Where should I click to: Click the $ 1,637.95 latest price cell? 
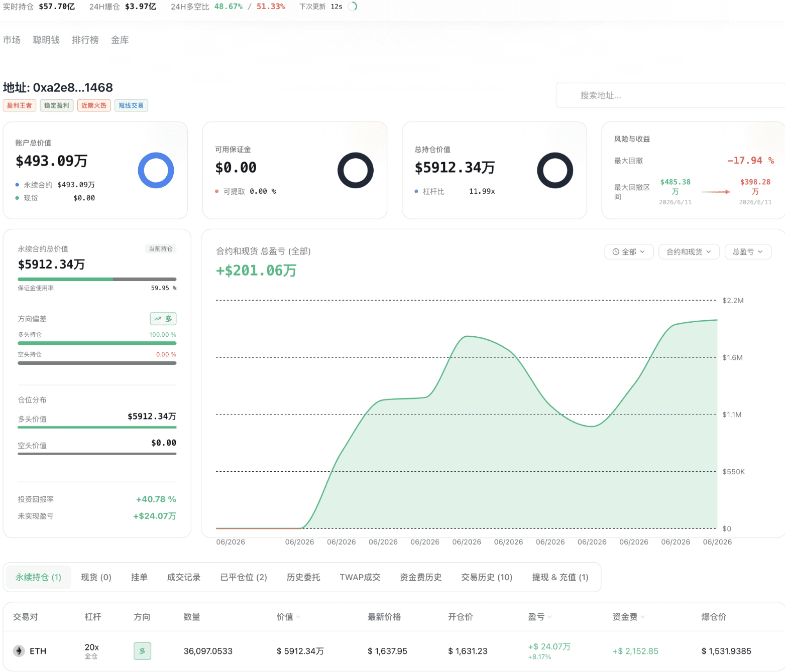coord(387,651)
